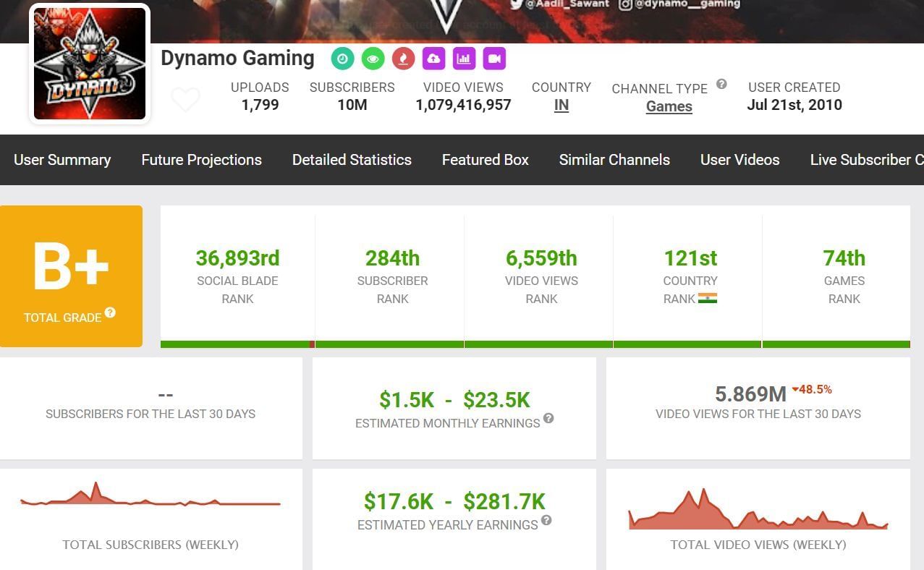Click the green eye badge icon
This screenshot has height=570, width=924.
[373, 59]
